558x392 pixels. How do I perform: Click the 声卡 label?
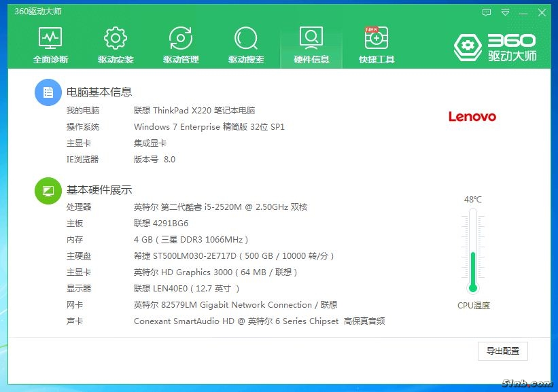pos(75,321)
